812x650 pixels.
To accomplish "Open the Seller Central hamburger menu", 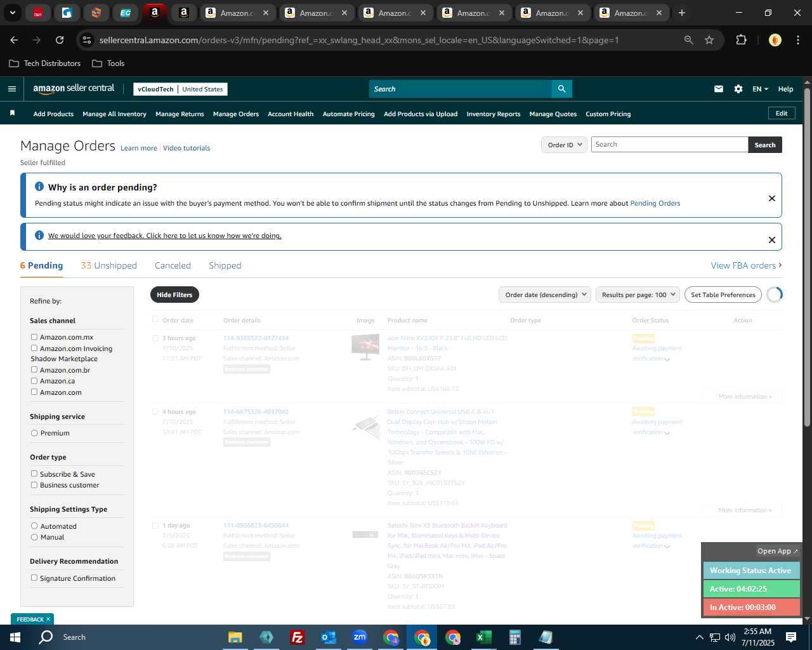I will (x=12, y=89).
